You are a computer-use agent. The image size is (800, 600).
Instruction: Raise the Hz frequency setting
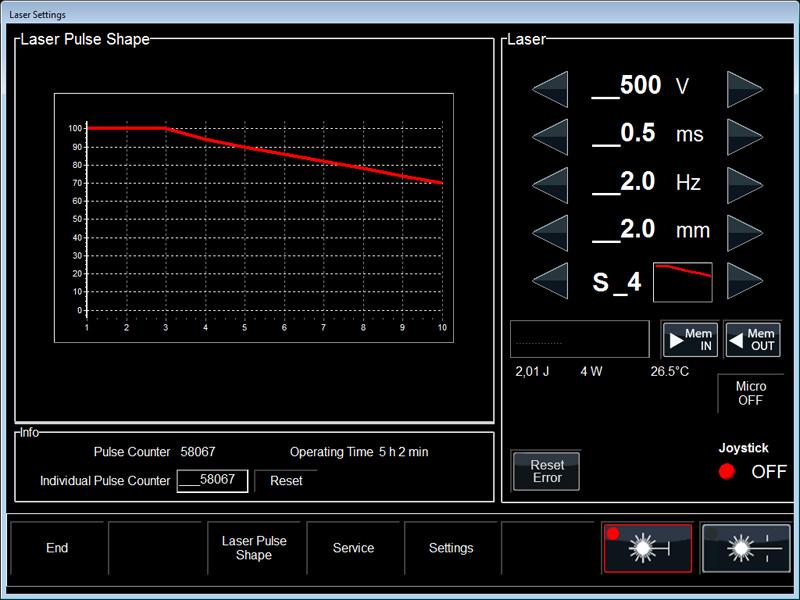pyautogui.click(x=745, y=183)
